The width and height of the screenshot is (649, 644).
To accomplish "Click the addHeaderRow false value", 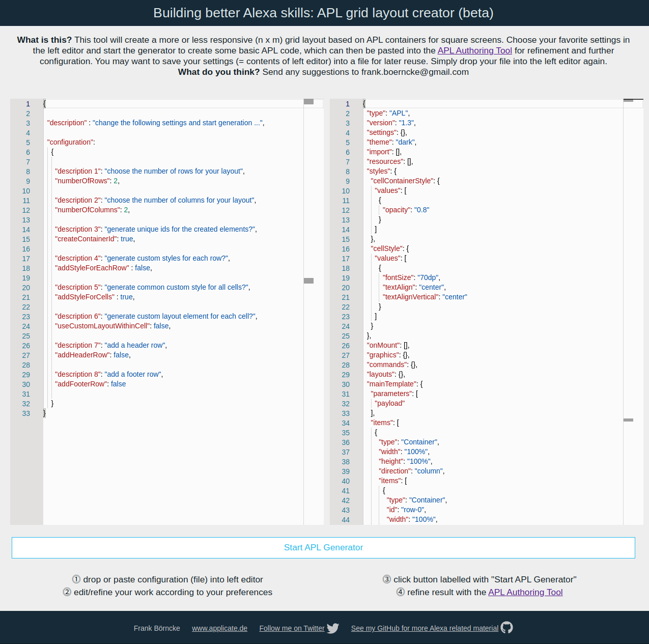I will (x=121, y=355).
